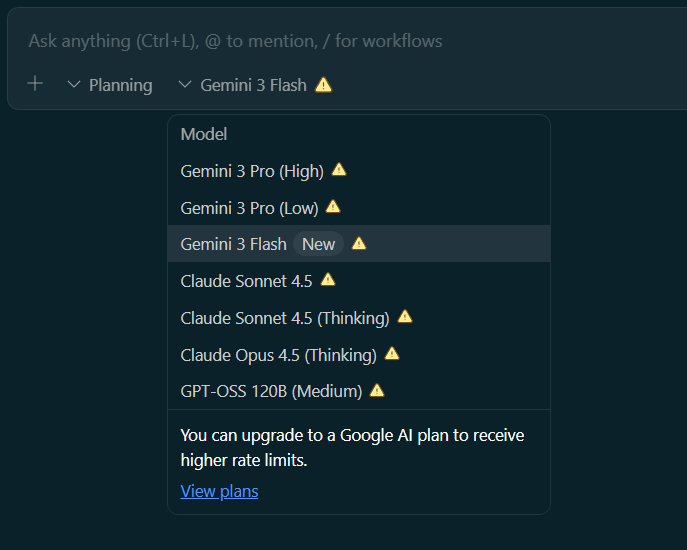Click warning icon in the model selector bar

click(x=323, y=85)
